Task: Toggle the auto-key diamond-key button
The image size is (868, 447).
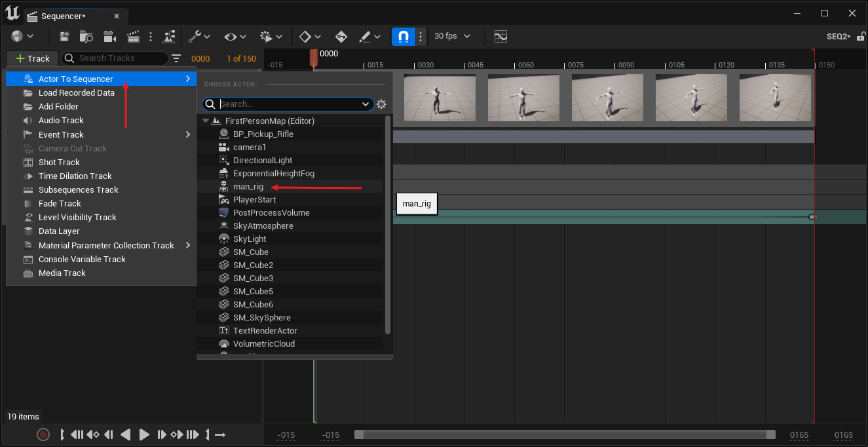Action: [341, 37]
